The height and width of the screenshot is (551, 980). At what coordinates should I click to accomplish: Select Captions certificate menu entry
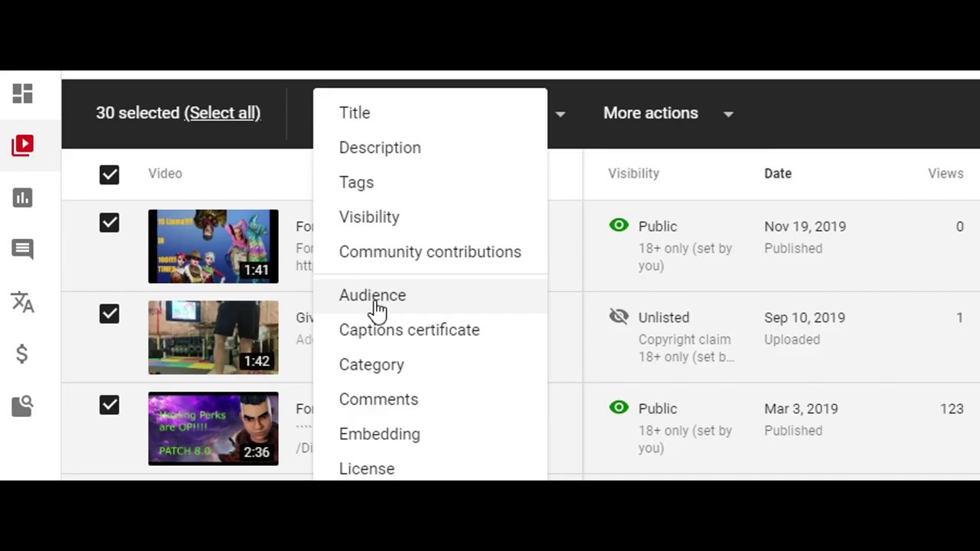click(430, 330)
